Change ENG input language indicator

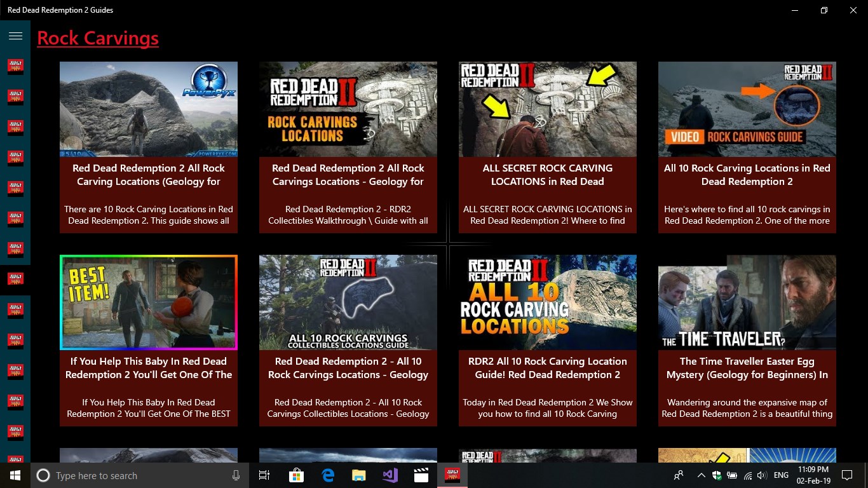pos(781,475)
